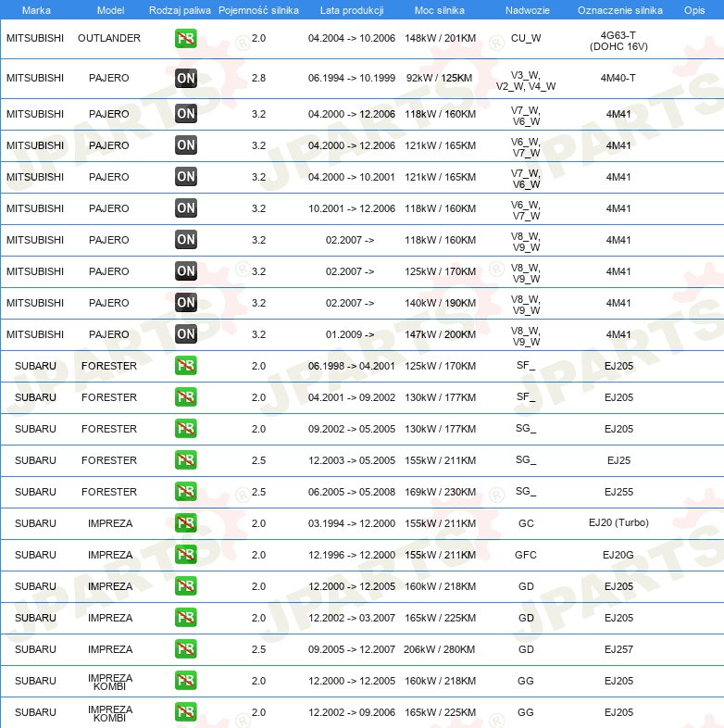Select the OUTLANDER model cell
This screenshot has height=728, width=724.
tap(109, 38)
